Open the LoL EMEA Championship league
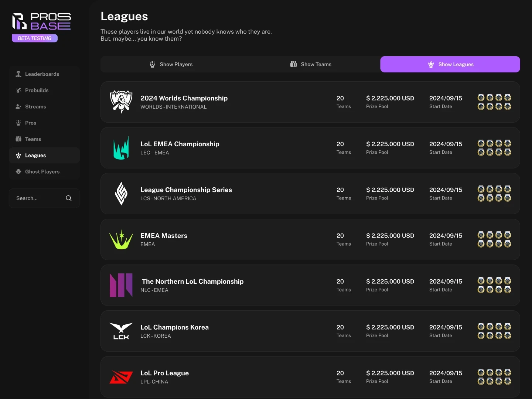This screenshot has width=532, height=399. click(310, 148)
